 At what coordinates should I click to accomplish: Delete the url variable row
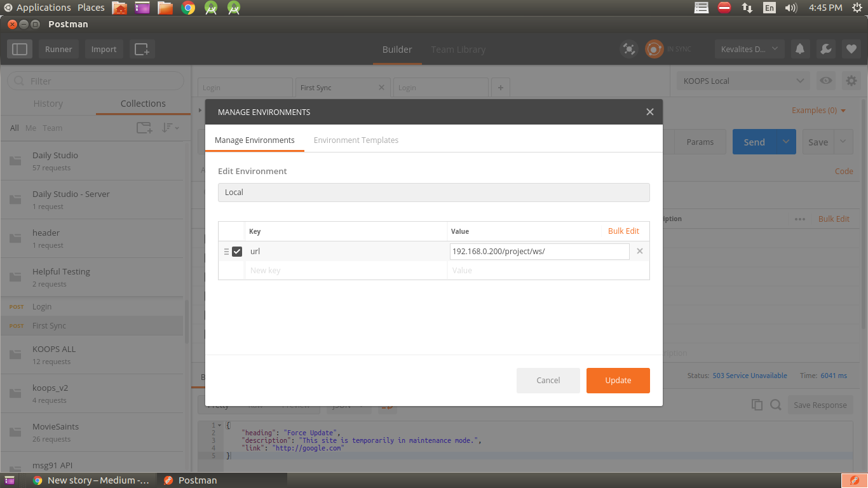click(x=640, y=251)
